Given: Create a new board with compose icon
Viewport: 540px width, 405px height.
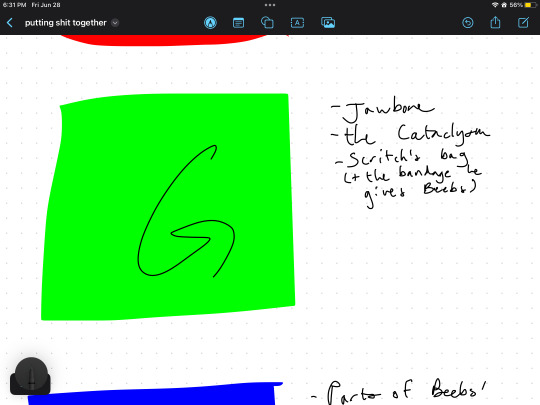Looking at the screenshot, I should click(523, 23).
